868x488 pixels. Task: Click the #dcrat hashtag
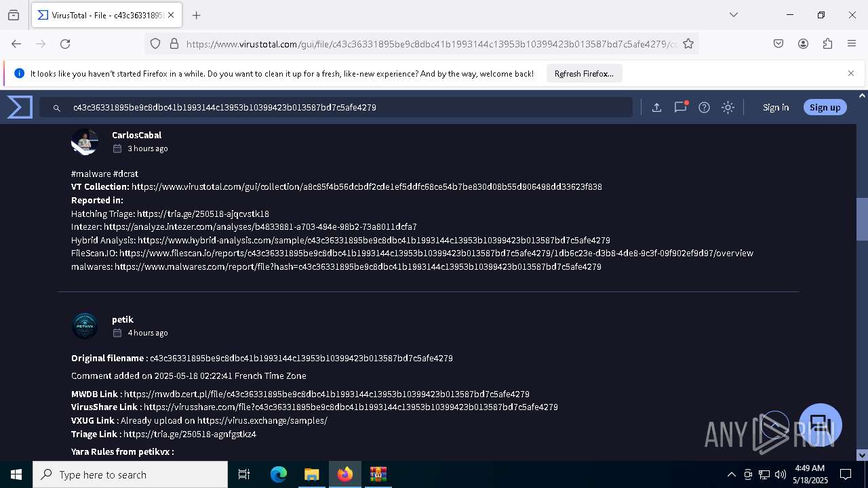[x=125, y=174]
